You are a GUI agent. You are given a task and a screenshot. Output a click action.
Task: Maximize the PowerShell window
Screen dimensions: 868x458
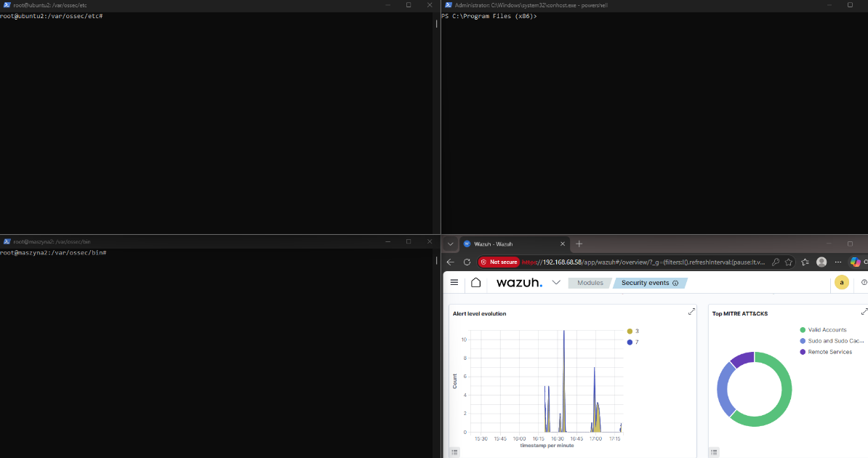coord(850,5)
